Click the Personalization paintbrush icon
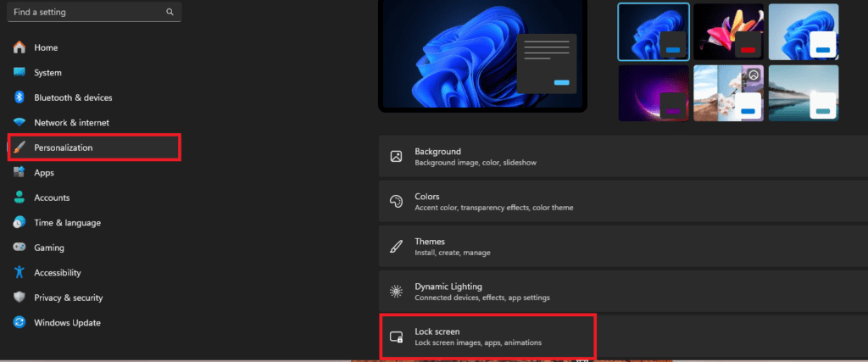Viewport: 868px width, 362px height. (19, 148)
